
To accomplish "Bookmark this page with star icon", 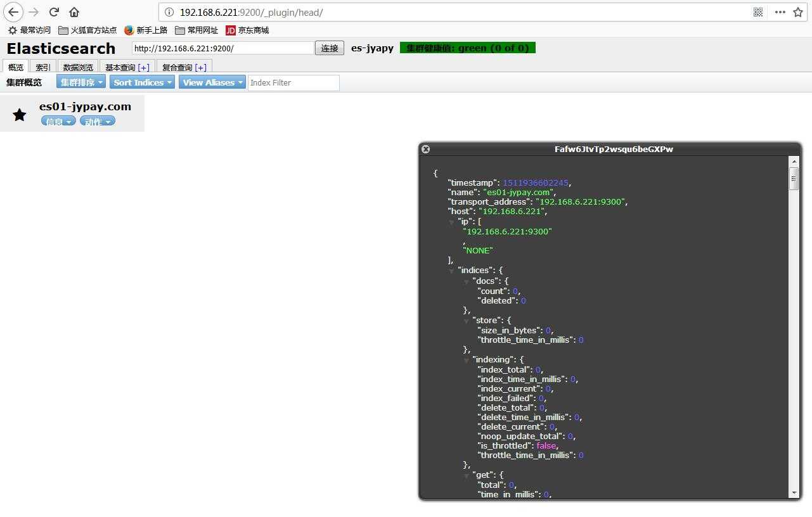I will point(798,12).
